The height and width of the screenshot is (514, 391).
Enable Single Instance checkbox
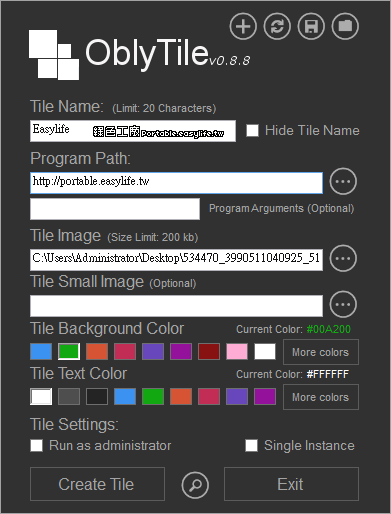pyautogui.click(x=251, y=445)
